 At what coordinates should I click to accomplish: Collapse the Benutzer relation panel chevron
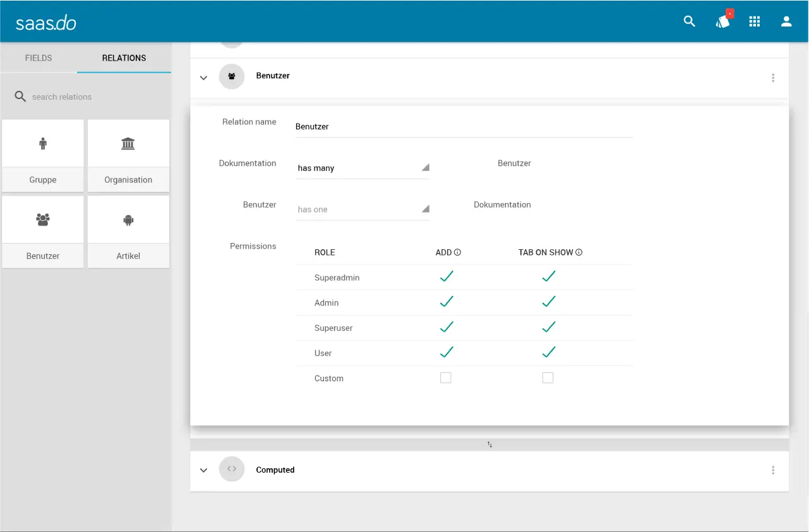pyautogui.click(x=203, y=78)
